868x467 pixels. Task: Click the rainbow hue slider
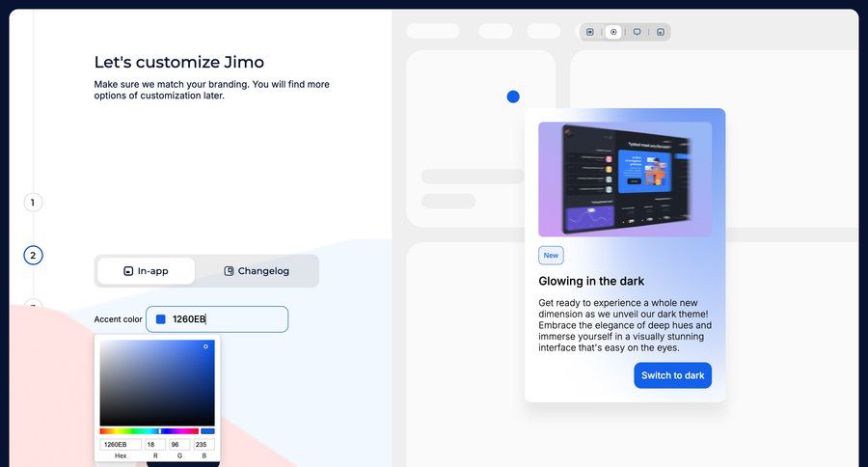(149, 431)
